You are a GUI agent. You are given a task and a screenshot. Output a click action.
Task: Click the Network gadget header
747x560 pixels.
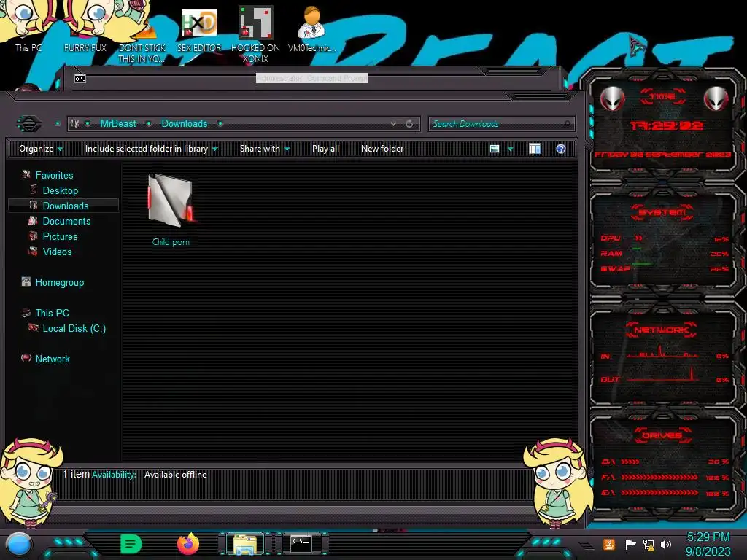point(662,330)
